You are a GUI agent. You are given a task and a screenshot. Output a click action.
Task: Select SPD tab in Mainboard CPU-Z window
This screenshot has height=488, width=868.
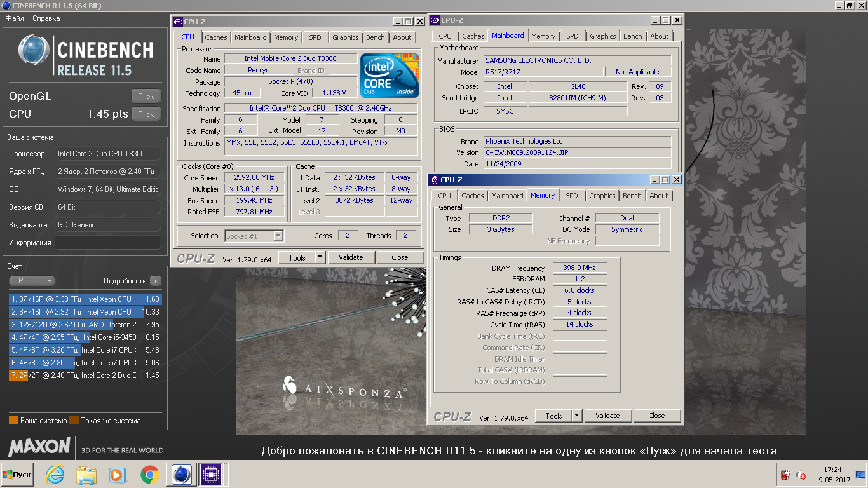pyautogui.click(x=573, y=36)
